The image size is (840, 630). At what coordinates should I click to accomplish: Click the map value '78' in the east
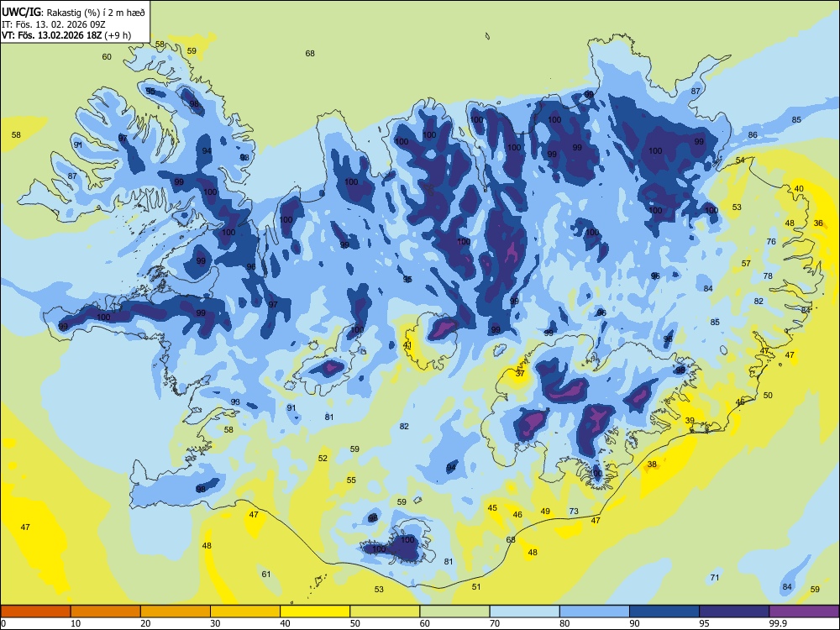[x=768, y=276]
